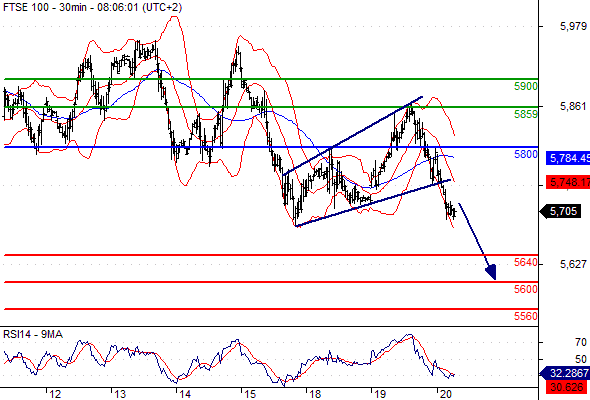Screen dimensions: 590x400
Task: Click the 5,979 price axis value
Action: (573, 26)
